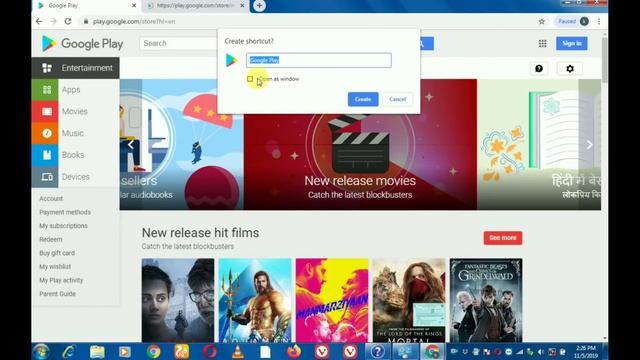Switch to the Google Play browser tab
This screenshot has height=360, width=640.
(x=87, y=6)
